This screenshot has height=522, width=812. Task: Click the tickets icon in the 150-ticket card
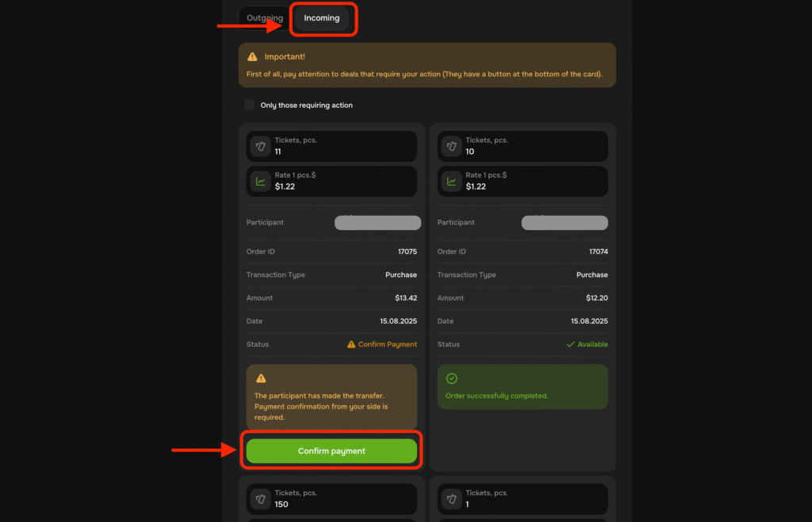click(x=261, y=499)
